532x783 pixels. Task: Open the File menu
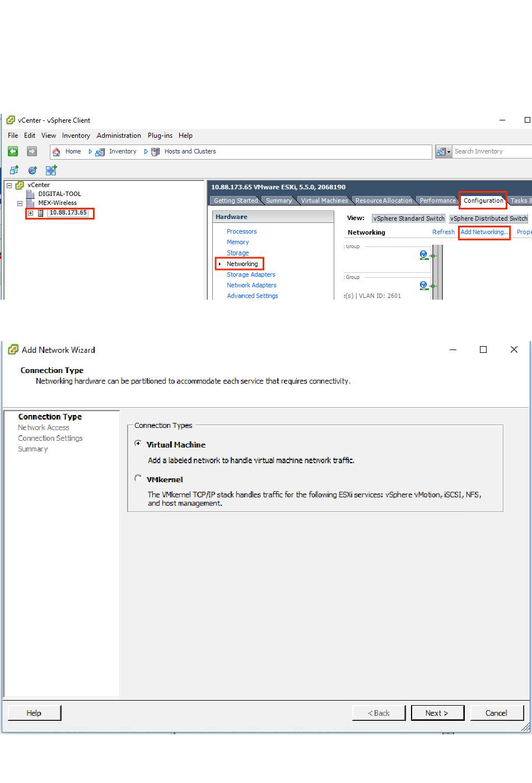point(13,136)
